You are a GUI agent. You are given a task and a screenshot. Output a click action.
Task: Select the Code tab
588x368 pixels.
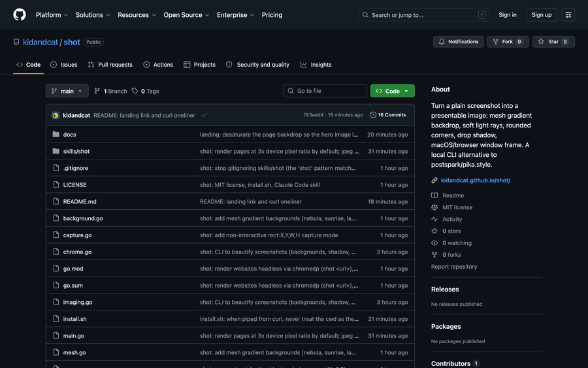[x=29, y=65]
